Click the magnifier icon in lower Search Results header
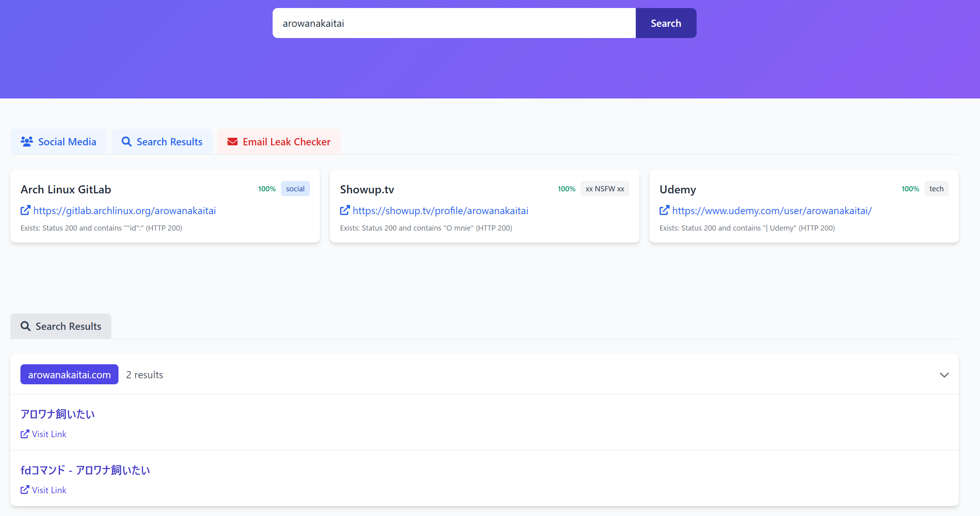The width and height of the screenshot is (980, 516). pos(26,326)
